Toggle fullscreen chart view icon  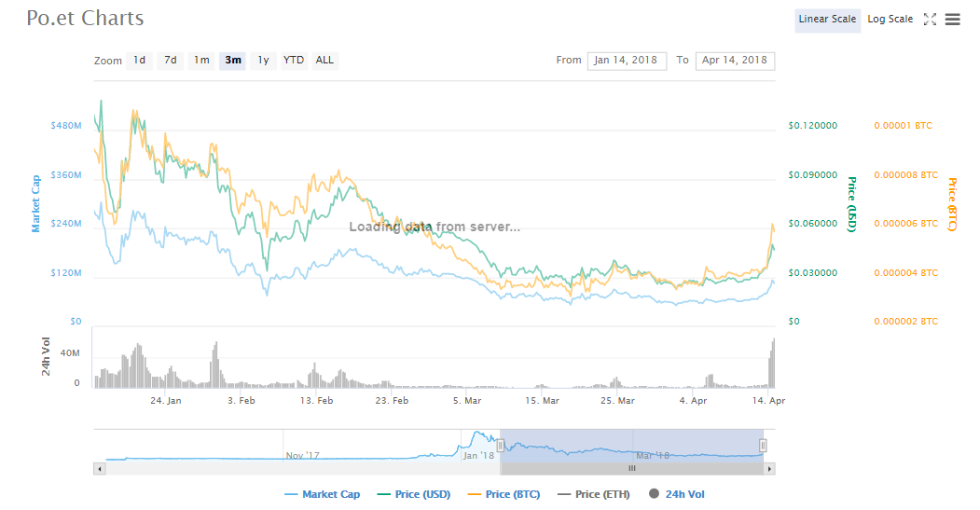tap(929, 20)
